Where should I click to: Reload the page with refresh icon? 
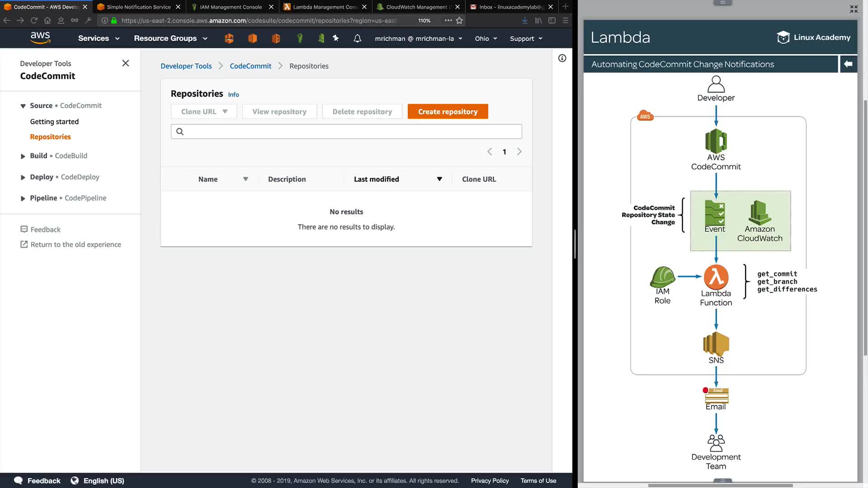point(34,20)
